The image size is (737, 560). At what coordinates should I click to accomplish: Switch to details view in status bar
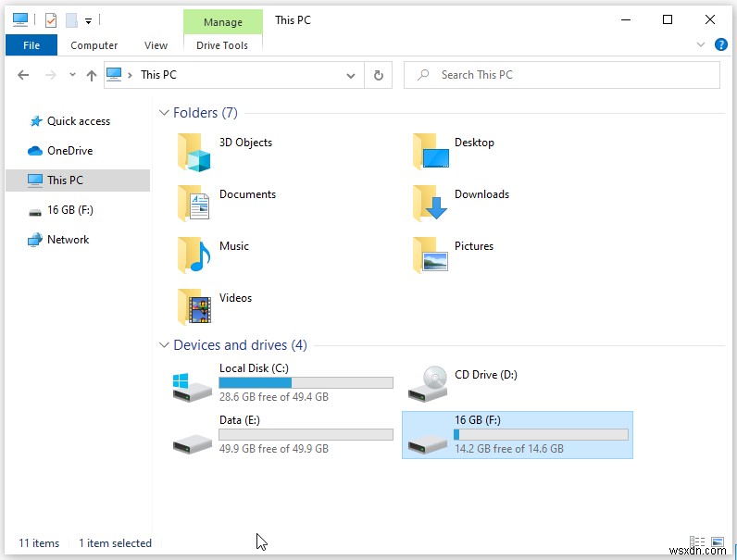[697, 542]
